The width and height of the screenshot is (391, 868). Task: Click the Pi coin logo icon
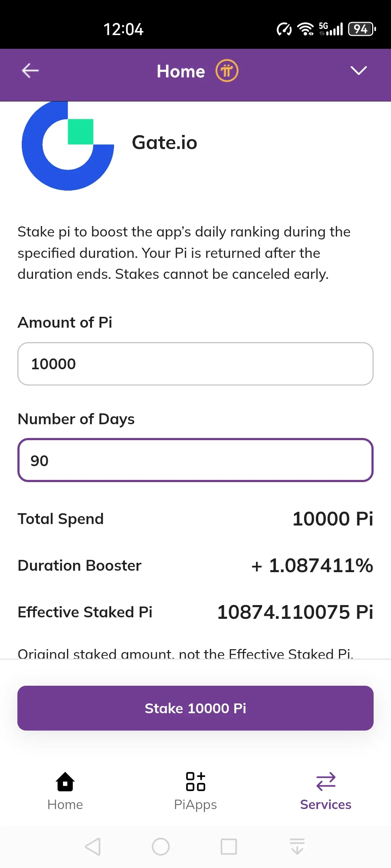tap(227, 71)
